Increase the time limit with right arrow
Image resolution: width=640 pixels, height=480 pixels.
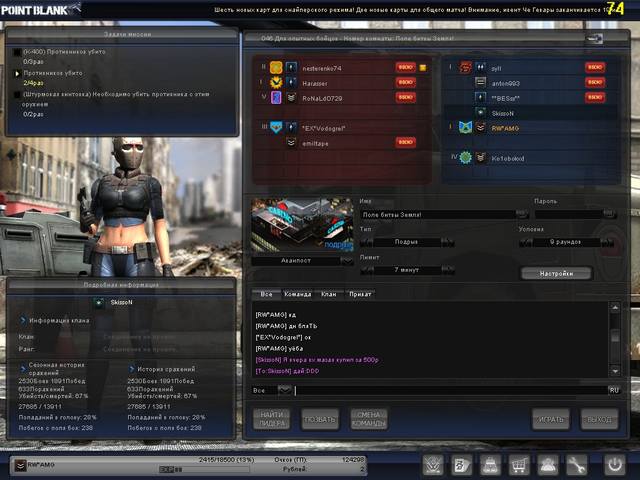pyautogui.click(x=448, y=270)
